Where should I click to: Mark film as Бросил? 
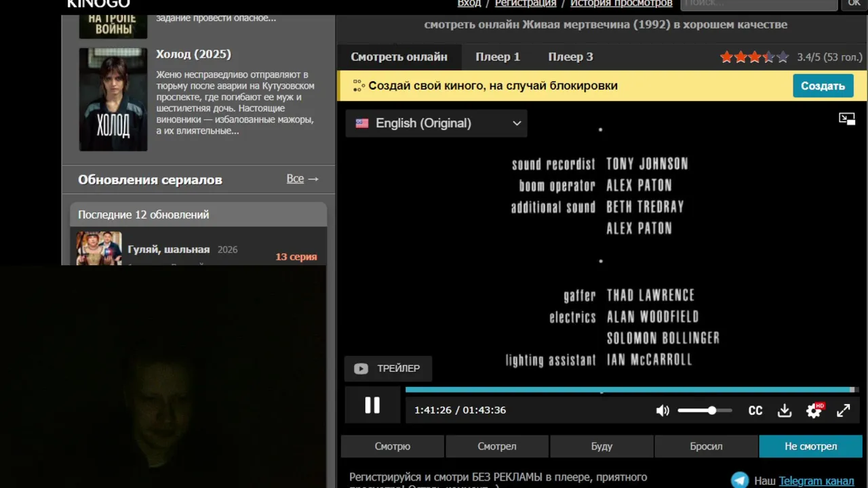pyautogui.click(x=706, y=447)
